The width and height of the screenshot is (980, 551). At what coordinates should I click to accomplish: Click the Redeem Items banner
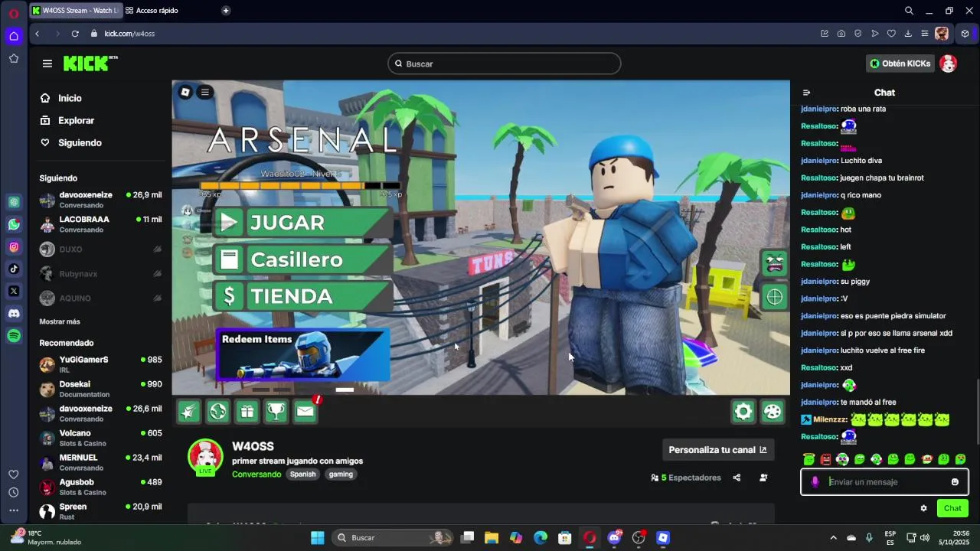(x=303, y=354)
